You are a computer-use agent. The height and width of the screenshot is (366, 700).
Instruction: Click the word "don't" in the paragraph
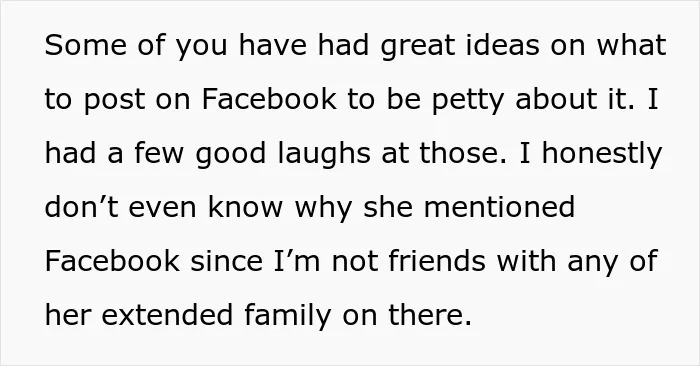[x=81, y=206]
